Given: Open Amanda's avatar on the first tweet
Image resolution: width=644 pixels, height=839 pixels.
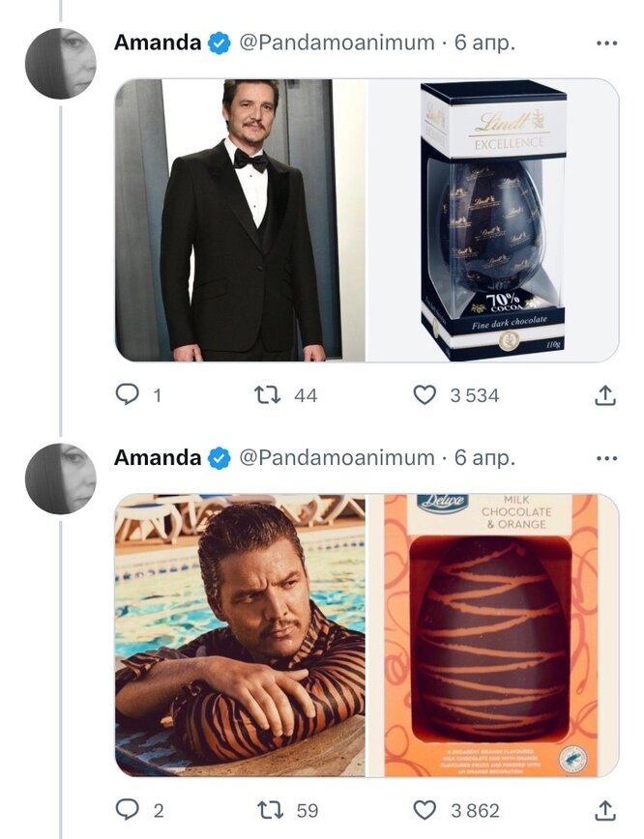Looking at the screenshot, I should pos(60,64).
